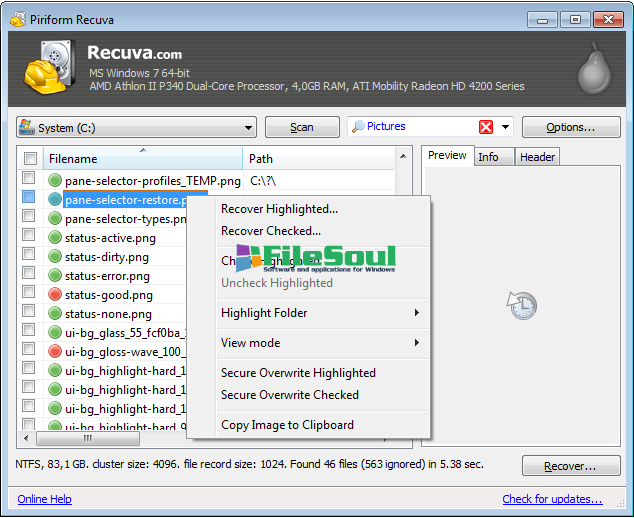The height and width of the screenshot is (518, 634).
Task: Click the System (C:) drive icon
Action: pos(27,128)
